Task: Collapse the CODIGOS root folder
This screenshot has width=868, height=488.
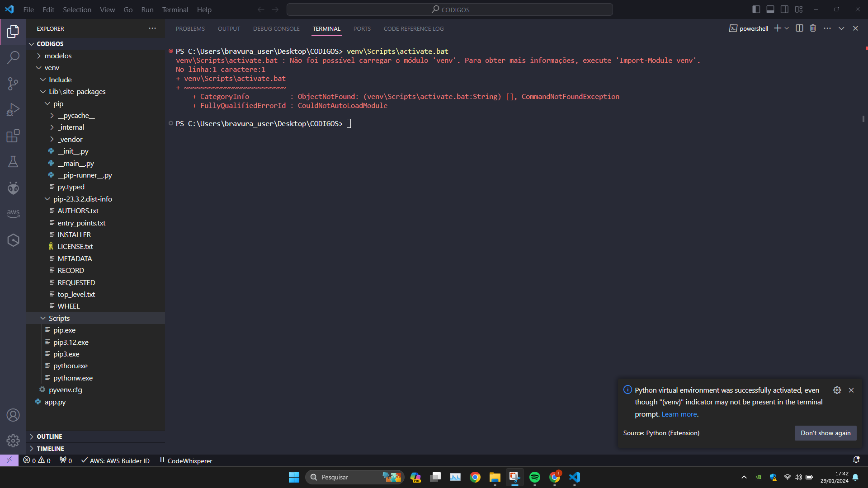Action: (x=96, y=44)
